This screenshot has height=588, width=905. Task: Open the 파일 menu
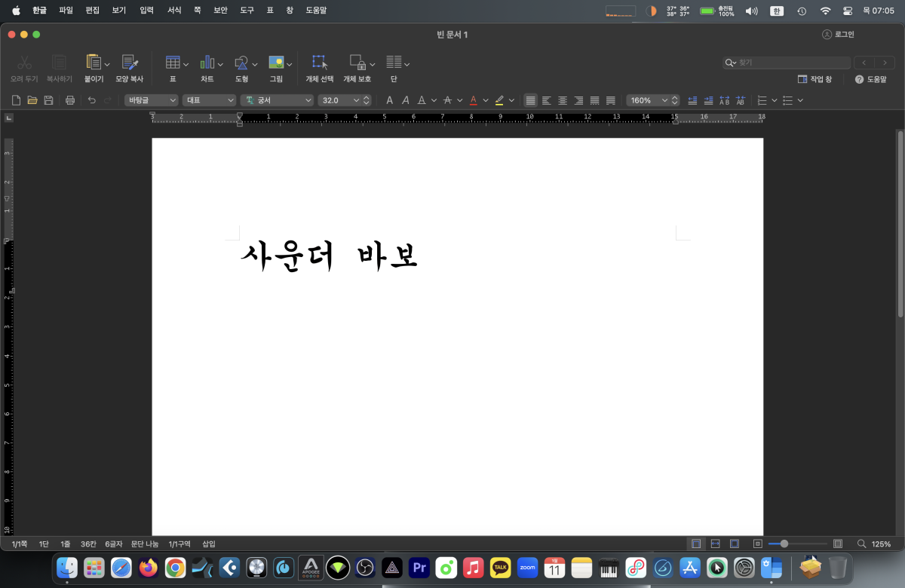[x=66, y=11]
